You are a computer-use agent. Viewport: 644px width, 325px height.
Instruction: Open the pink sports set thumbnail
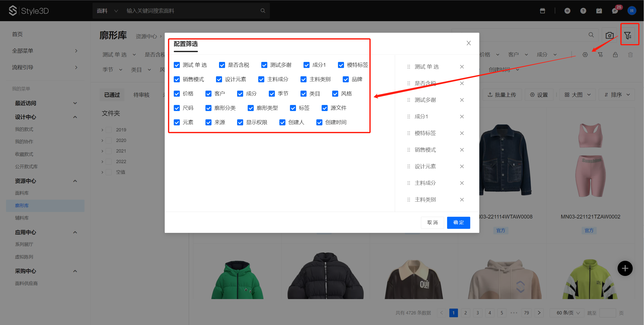coord(590,160)
